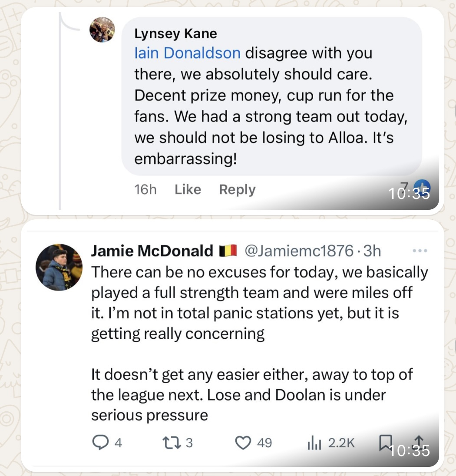Open the tweet reply comment icon

[100, 442]
